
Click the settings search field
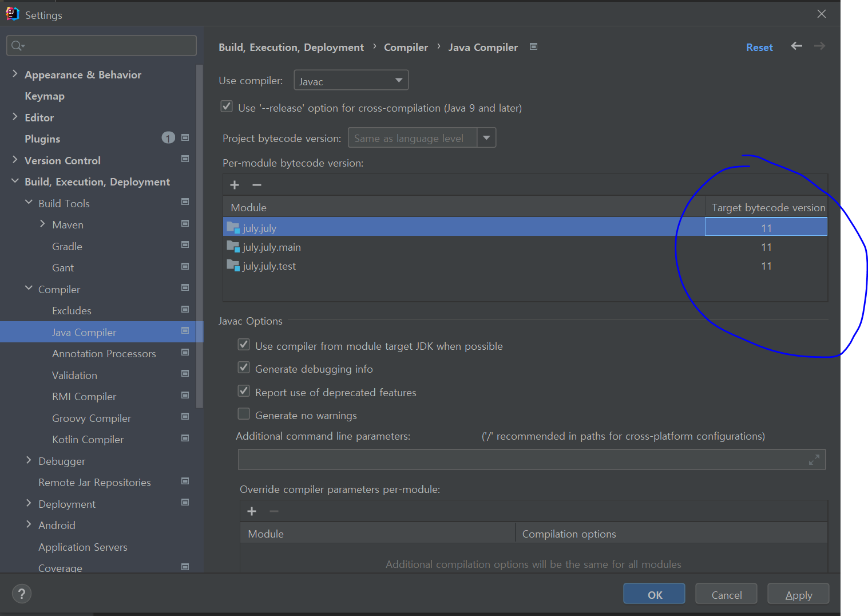[x=101, y=45]
